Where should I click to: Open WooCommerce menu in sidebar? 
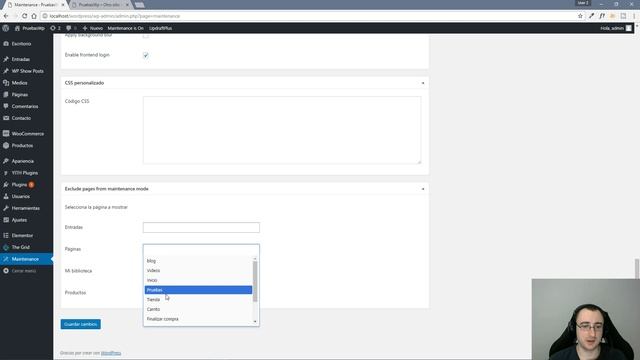(27, 134)
